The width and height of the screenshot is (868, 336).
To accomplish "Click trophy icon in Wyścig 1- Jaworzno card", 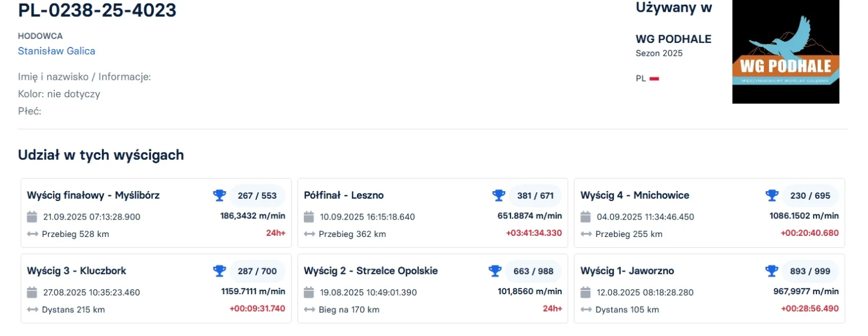I will [x=772, y=271].
